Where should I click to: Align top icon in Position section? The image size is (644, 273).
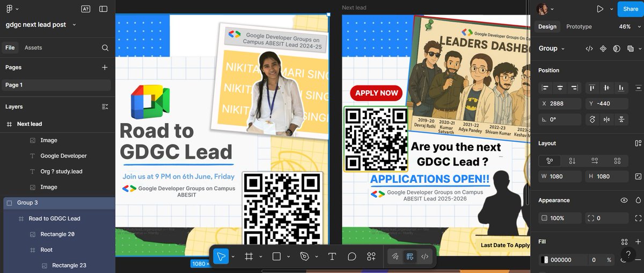592,88
